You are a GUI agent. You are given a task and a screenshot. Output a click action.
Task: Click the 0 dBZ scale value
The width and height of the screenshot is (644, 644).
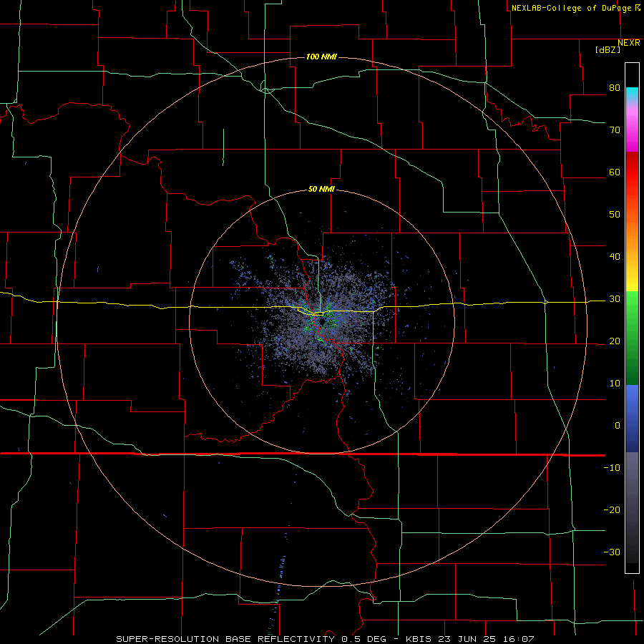[618, 426]
